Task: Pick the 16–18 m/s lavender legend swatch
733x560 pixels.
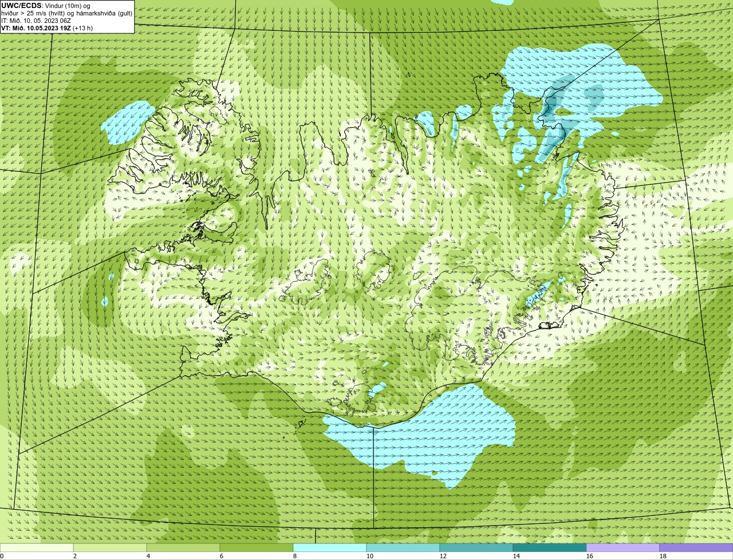Action: click(x=623, y=548)
